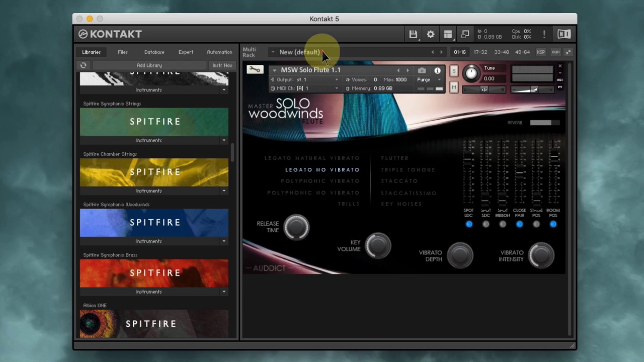This screenshot has height=362, width=644.
Task: Click the refresh libraries icon
Action: (84, 65)
